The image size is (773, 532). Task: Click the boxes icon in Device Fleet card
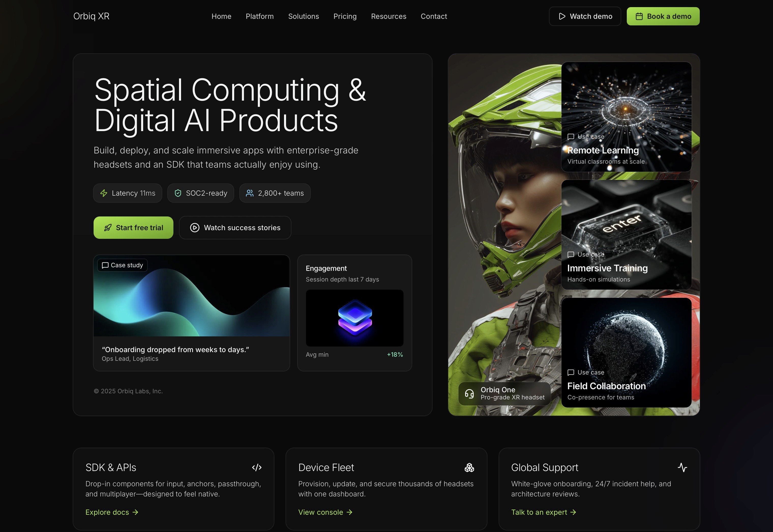[x=469, y=467]
